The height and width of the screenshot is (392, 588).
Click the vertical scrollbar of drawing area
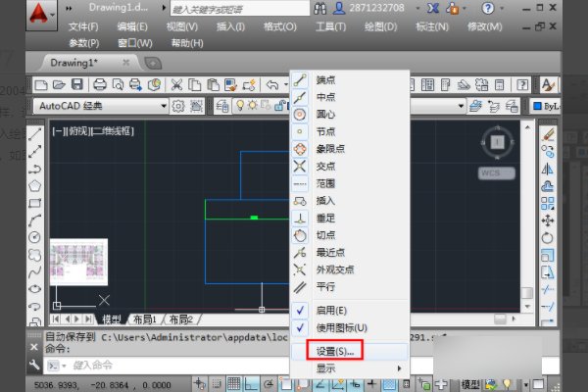click(x=527, y=218)
